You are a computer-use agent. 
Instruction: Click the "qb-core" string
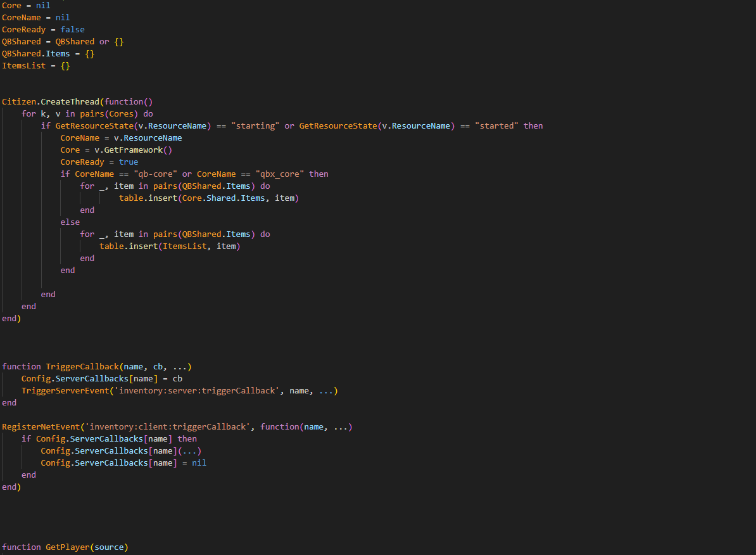point(155,174)
